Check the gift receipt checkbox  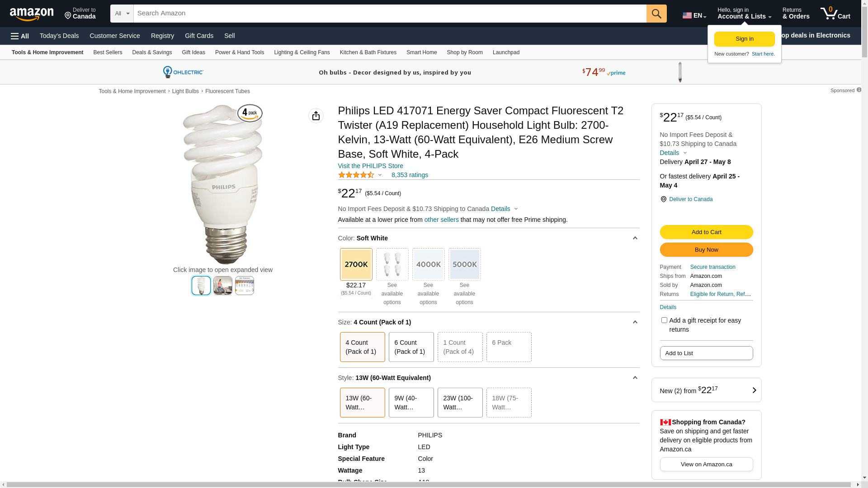[x=664, y=320]
